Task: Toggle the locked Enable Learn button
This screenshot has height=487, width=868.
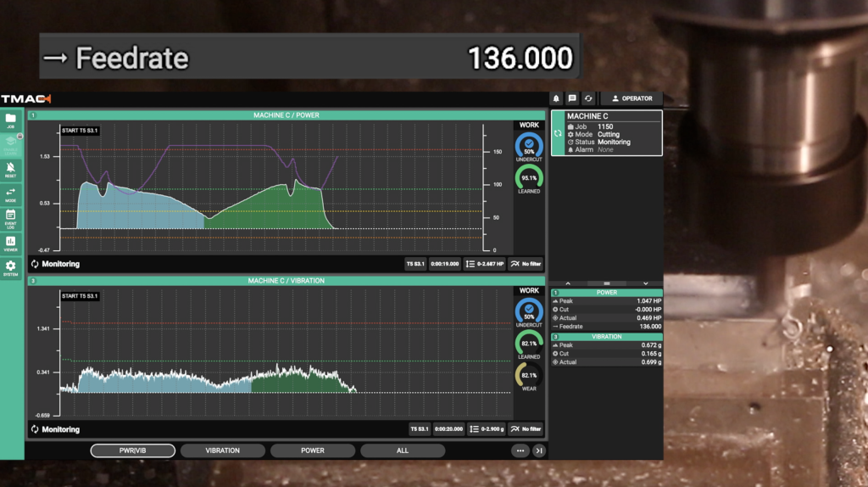Action: point(11,146)
